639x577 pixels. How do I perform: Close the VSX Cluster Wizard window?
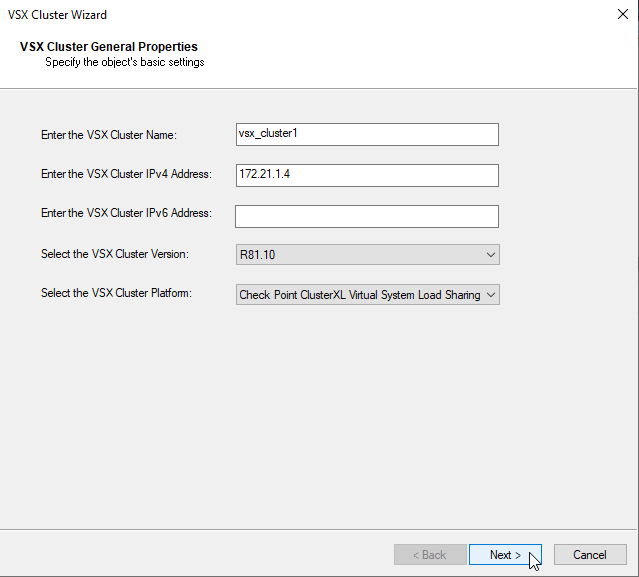622,14
